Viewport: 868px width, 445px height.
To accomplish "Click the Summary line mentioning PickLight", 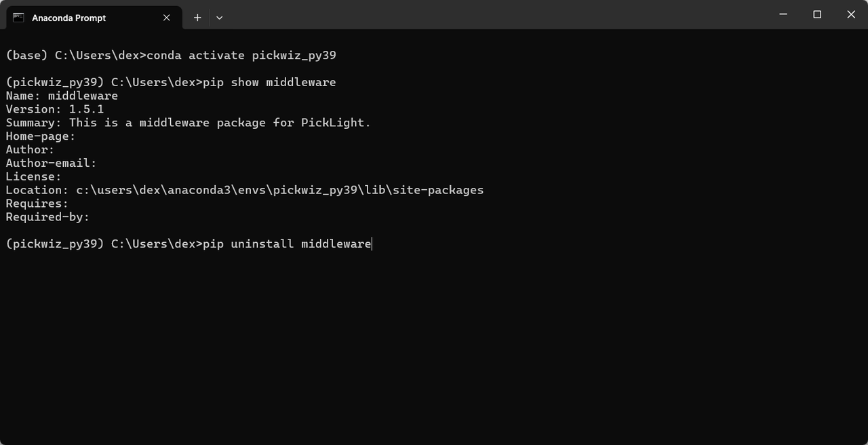I will pos(189,123).
